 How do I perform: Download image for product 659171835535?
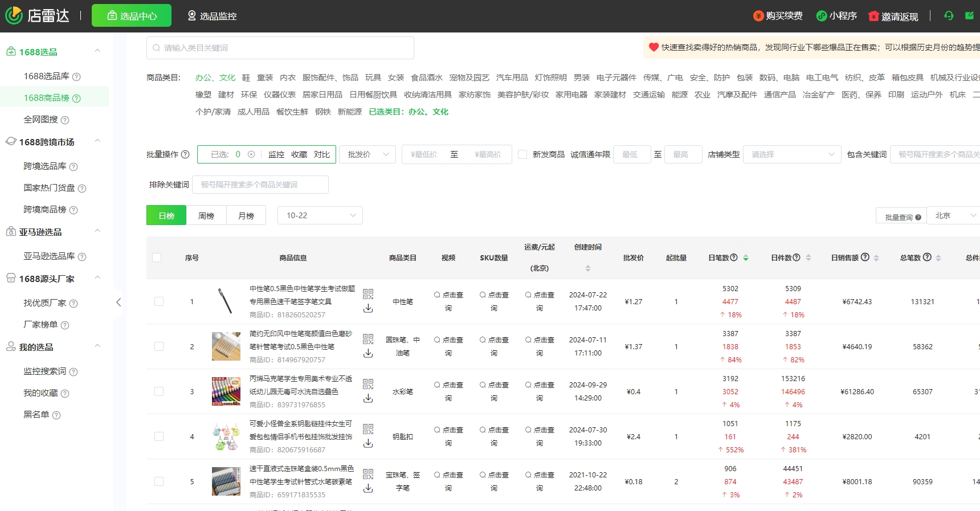pyautogui.click(x=368, y=488)
